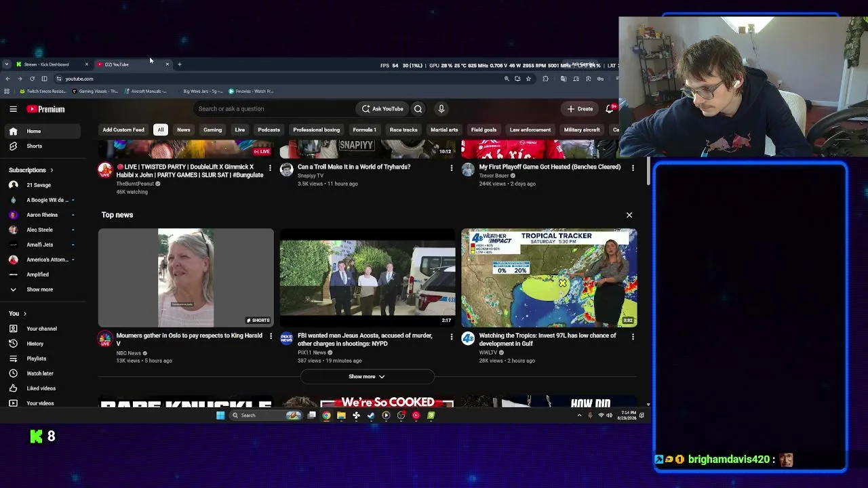Click the Add Custom Feed button
The width and height of the screenshot is (868, 488).
(123, 129)
